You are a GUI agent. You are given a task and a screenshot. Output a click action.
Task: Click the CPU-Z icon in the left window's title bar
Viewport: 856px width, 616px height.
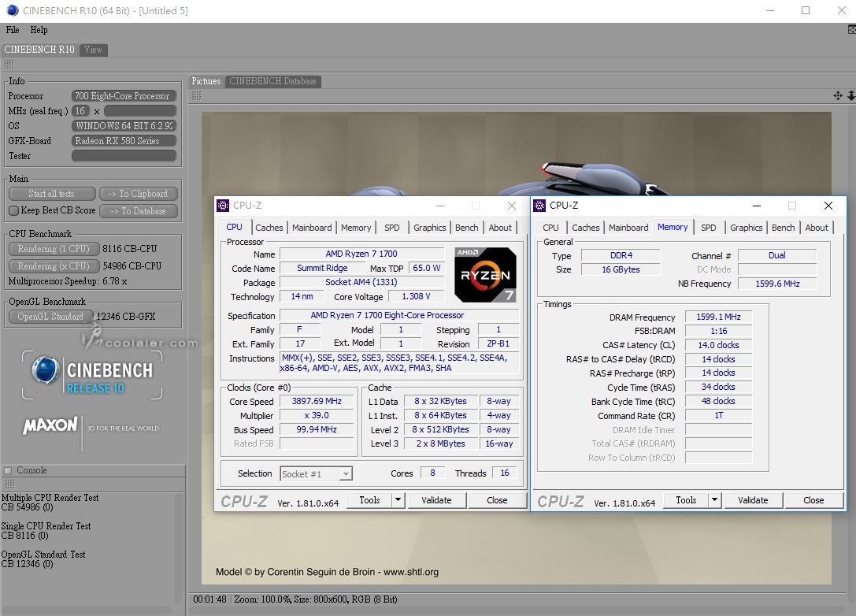pos(223,206)
